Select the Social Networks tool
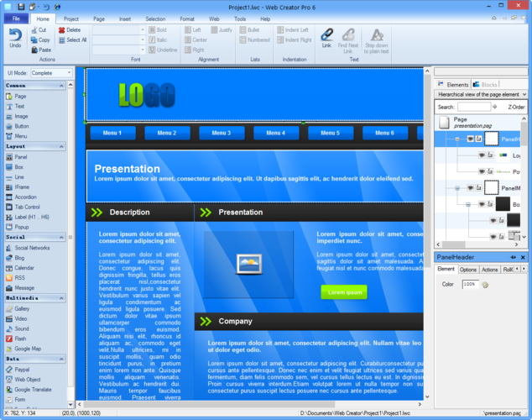 (x=28, y=248)
